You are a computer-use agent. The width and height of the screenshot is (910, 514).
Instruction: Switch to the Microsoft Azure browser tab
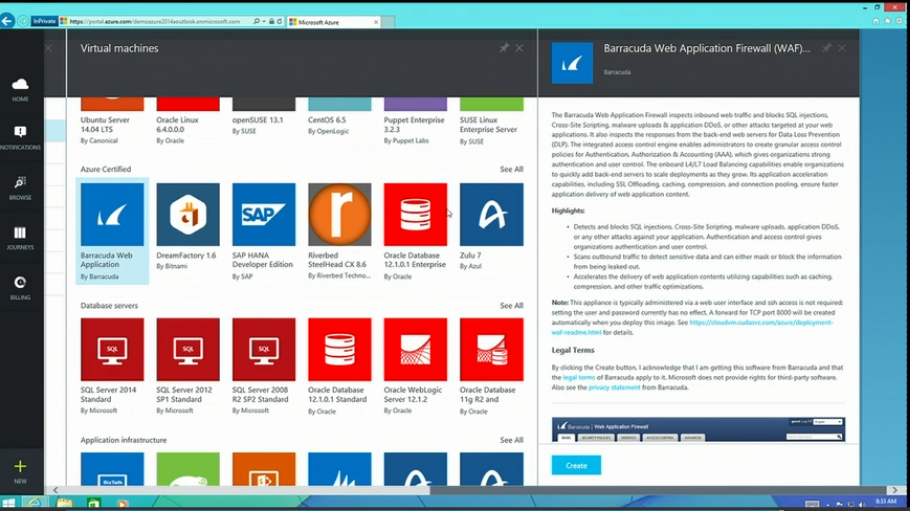pyautogui.click(x=333, y=22)
